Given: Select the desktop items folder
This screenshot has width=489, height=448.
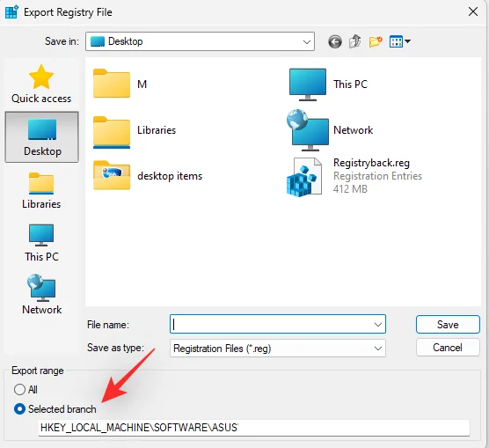Looking at the screenshot, I should 148,175.
